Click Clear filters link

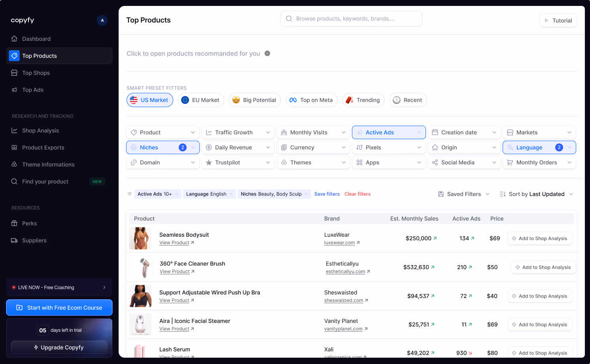[x=357, y=194]
